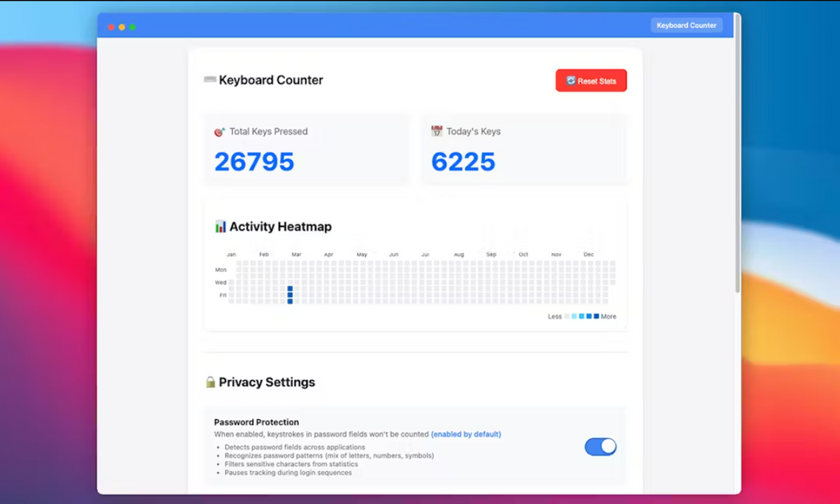Screen dimensions: 840x504
Task: Click the target icon on Total Keys Pressed card
Action: click(x=218, y=131)
